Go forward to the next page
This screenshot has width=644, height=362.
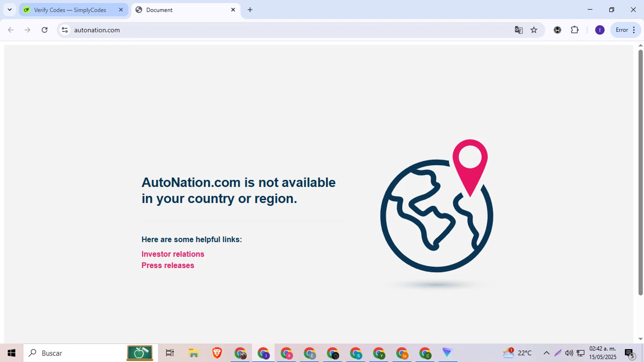coord(27,30)
